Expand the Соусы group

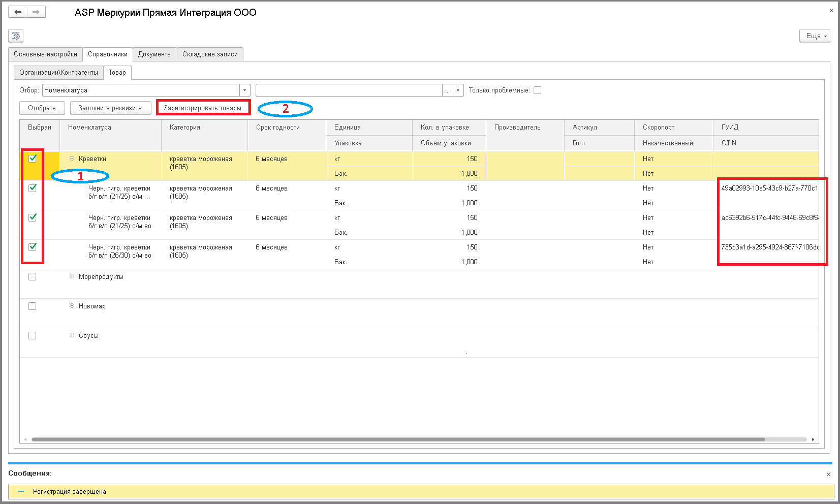click(x=72, y=335)
